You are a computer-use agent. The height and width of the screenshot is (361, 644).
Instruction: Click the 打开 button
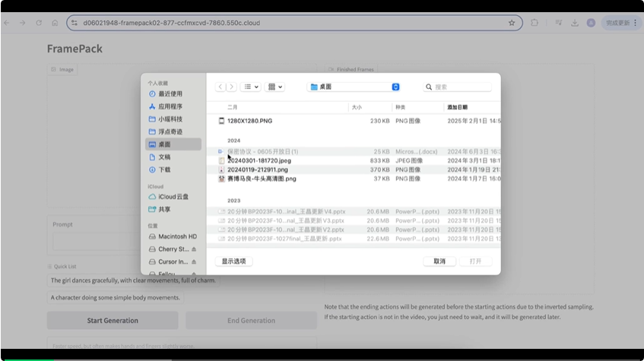pos(475,261)
